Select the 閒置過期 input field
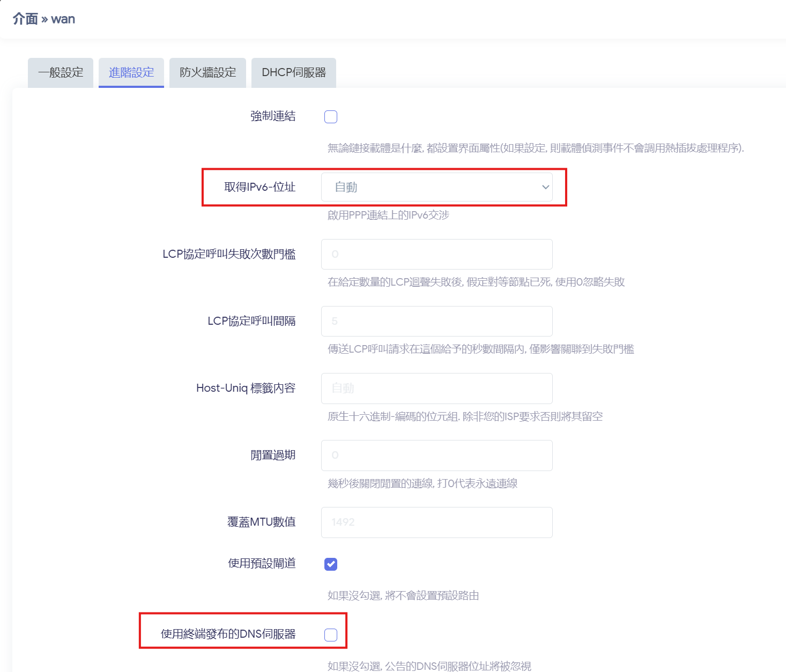The width and height of the screenshot is (786, 672). coord(436,455)
